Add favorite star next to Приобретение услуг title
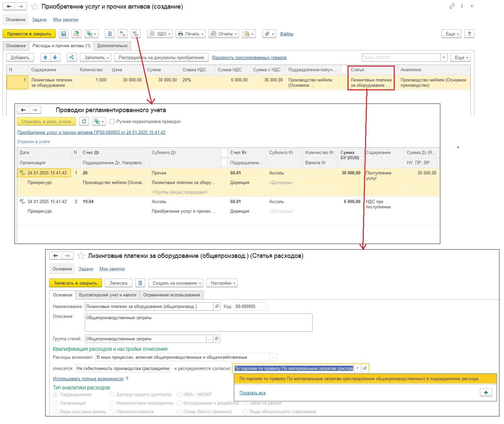 35,7
